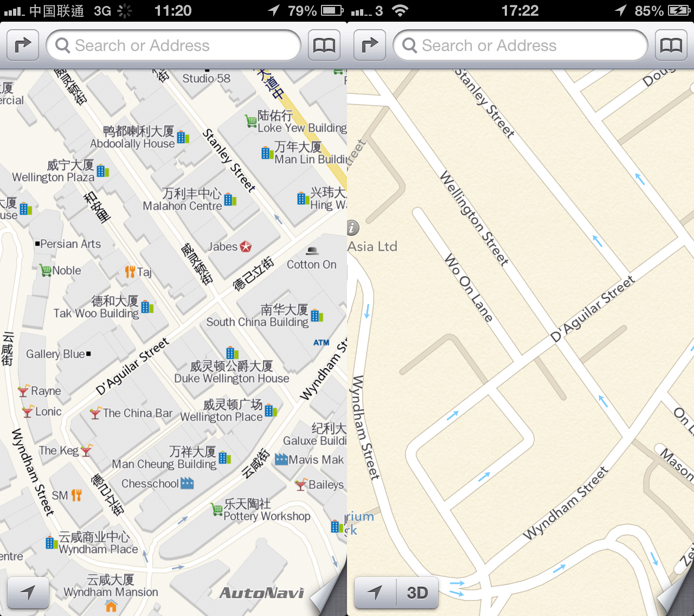Viewport: 694px width, 616px height.
Task: Enable location tracking on right map
Action: pyautogui.click(x=375, y=593)
